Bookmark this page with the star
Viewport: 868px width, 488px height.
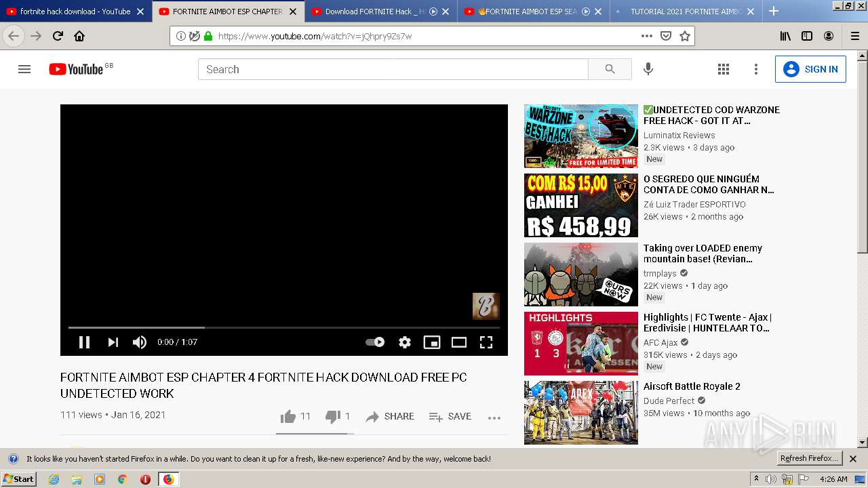(685, 36)
